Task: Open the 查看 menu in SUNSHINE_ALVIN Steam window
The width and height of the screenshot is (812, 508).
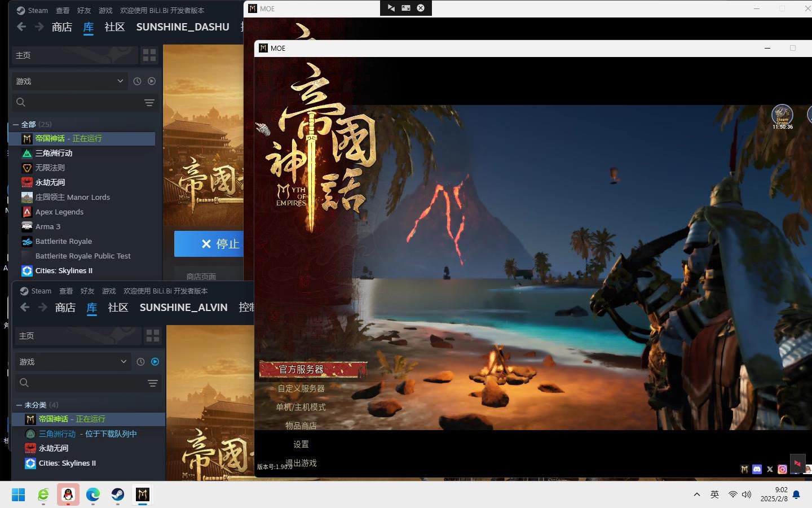Action: 66,291
